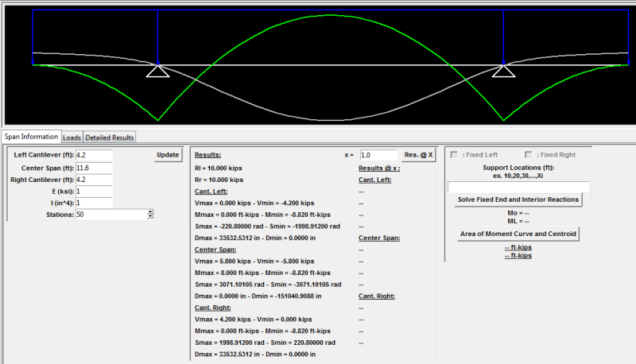Click the 'Results @ x :' heading
This screenshot has width=636, height=364.
point(379,168)
